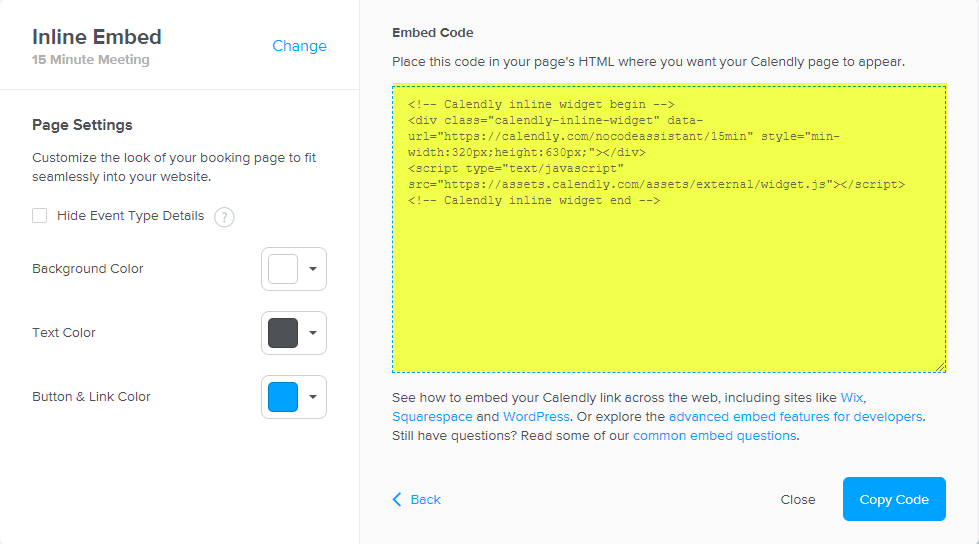The width and height of the screenshot is (979, 544).
Task: Click the Change embed type link
Action: (x=299, y=46)
